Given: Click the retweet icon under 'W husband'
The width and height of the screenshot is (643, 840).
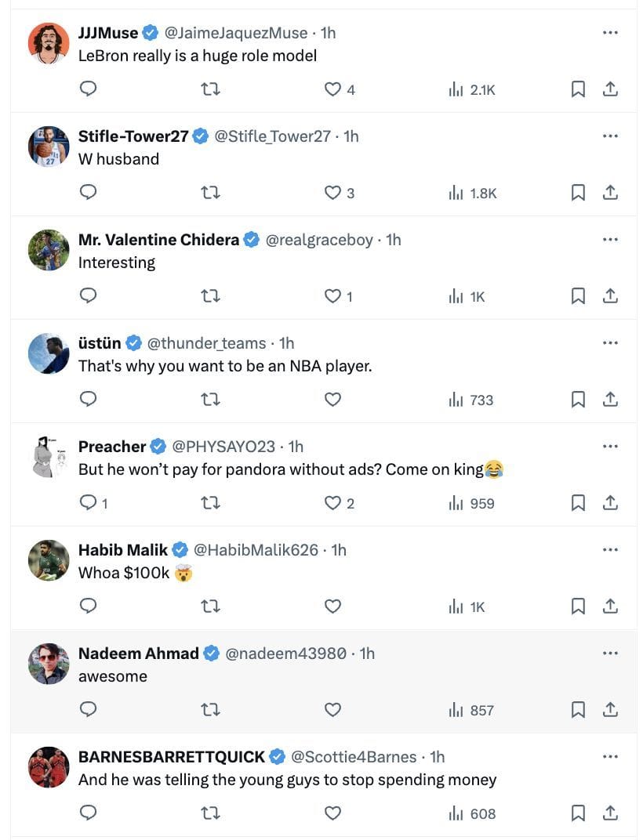Looking at the screenshot, I should pos(210,192).
